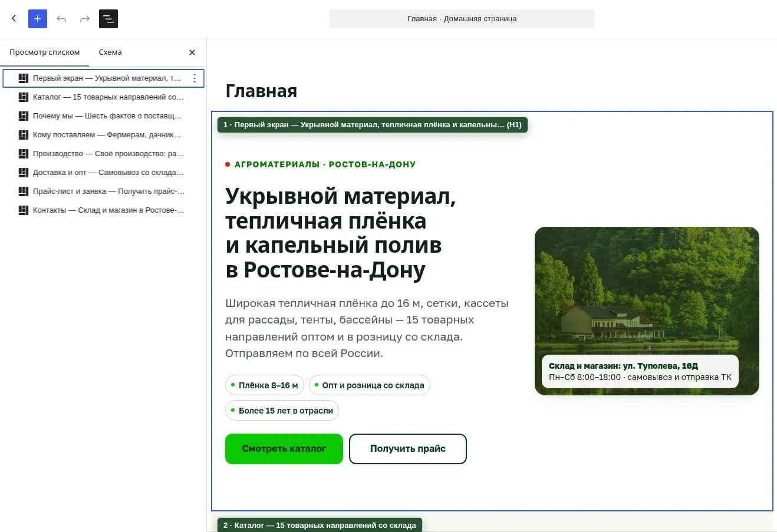Click the '1 · Первый экран' block label
This screenshot has width=777, height=532.
click(x=373, y=125)
